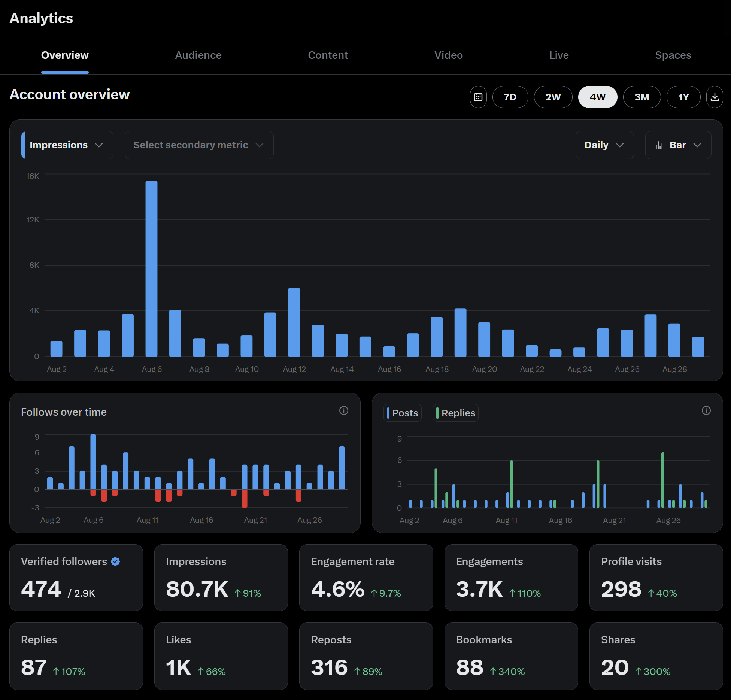Select the 7D time range
The width and height of the screenshot is (731, 700).
pyautogui.click(x=510, y=97)
